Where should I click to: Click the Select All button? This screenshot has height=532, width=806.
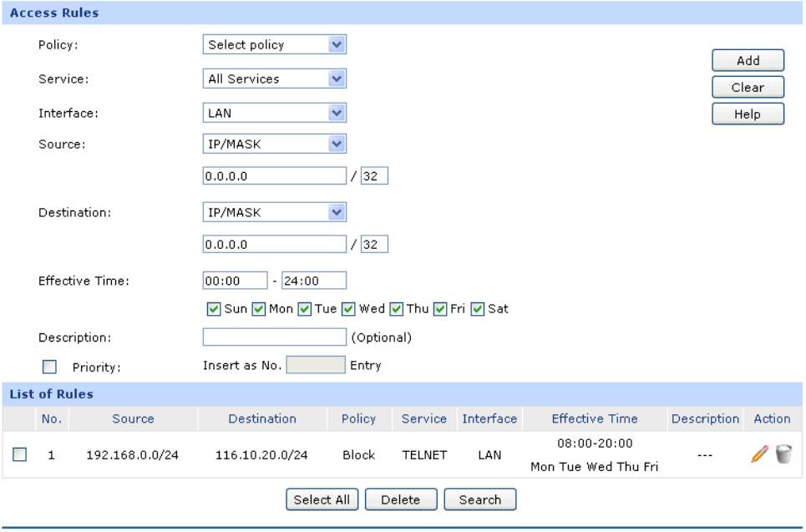(322, 499)
